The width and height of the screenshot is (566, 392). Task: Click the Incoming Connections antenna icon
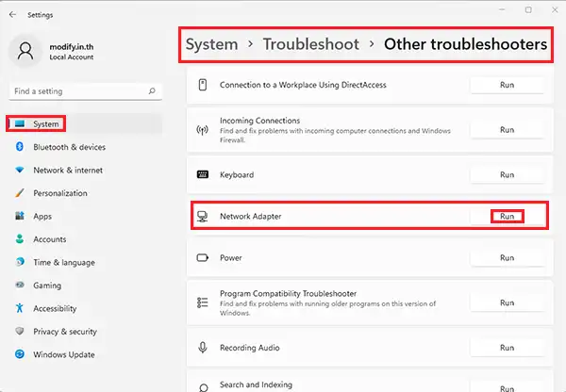[202, 130]
